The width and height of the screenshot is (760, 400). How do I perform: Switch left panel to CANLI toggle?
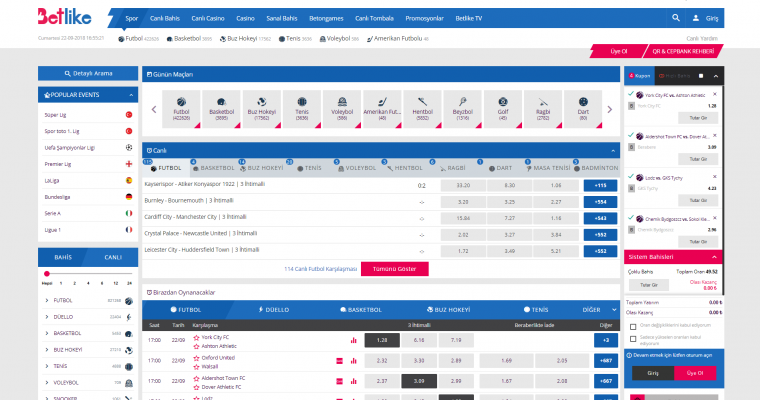[x=113, y=257]
